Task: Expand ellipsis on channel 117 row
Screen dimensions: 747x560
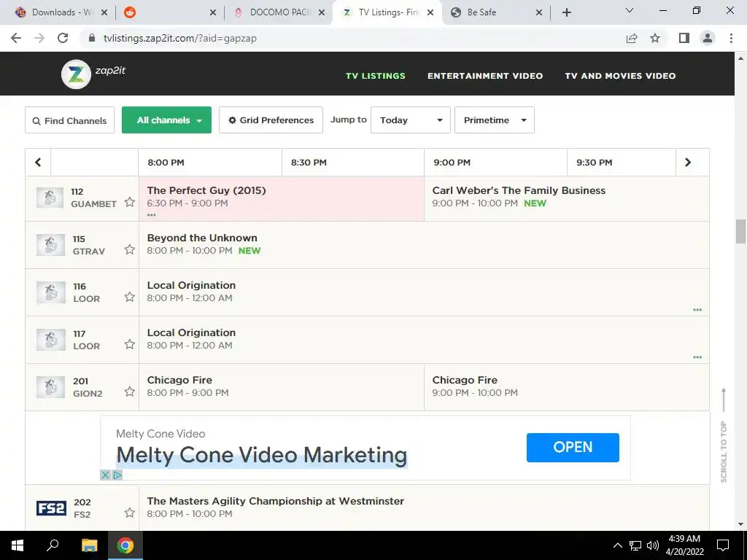Action: tap(697, 357)
